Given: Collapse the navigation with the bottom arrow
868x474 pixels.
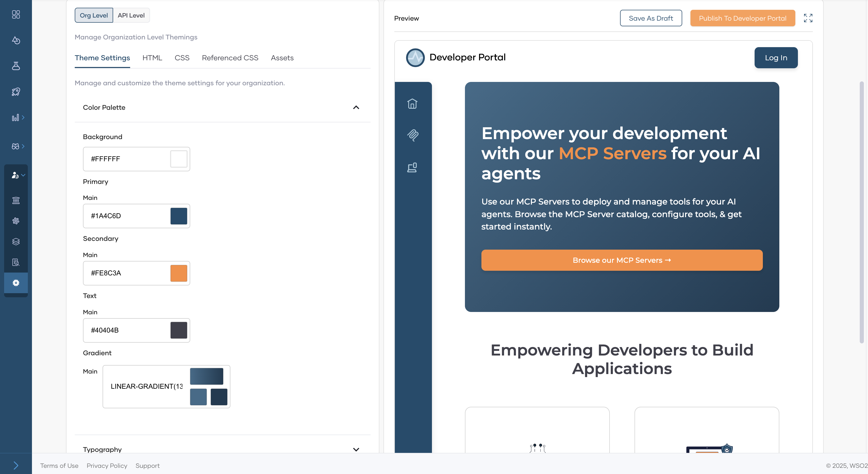Looking at the screenshot, I should point(16,465).
